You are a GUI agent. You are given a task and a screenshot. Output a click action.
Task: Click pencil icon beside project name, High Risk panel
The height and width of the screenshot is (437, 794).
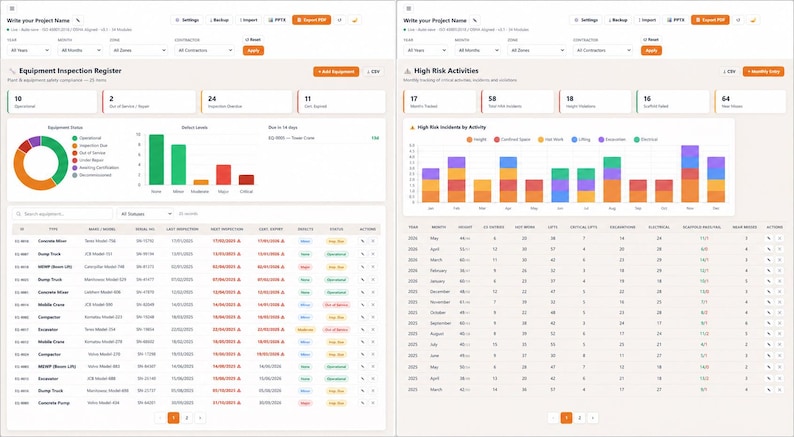click(x=474, y=20)
